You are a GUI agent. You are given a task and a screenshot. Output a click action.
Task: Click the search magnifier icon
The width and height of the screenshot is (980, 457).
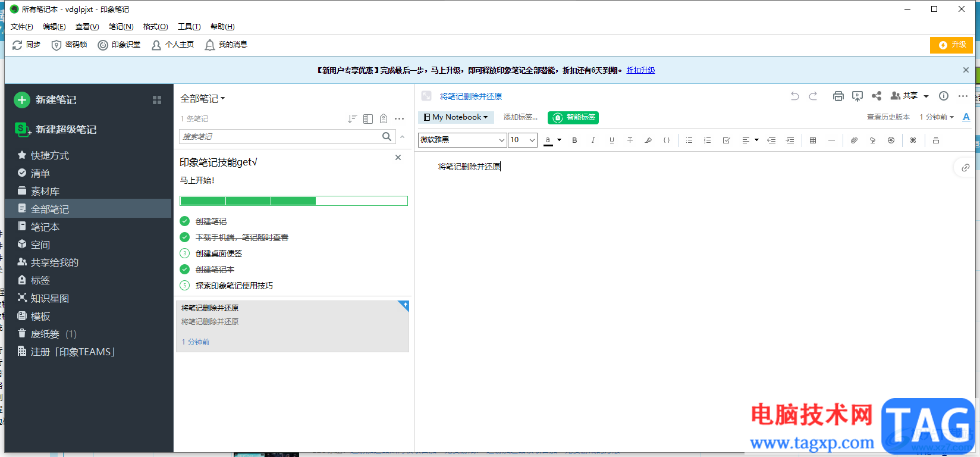pos(387,137)
